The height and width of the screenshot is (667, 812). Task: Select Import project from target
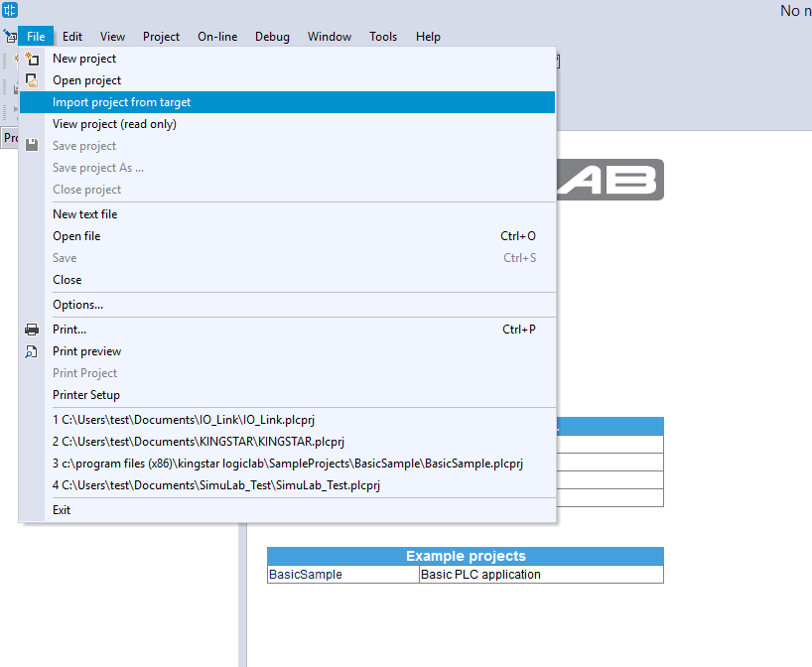(x=121, y=102)
